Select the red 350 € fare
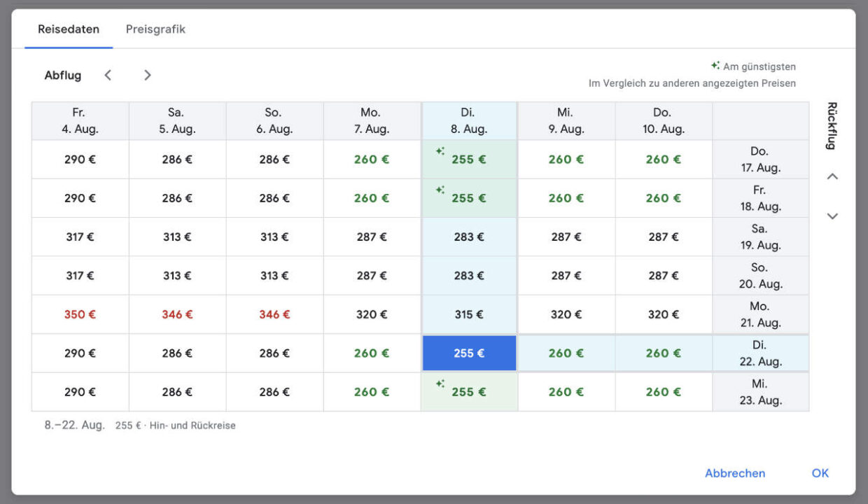The image size is (868, 504). 79,314
